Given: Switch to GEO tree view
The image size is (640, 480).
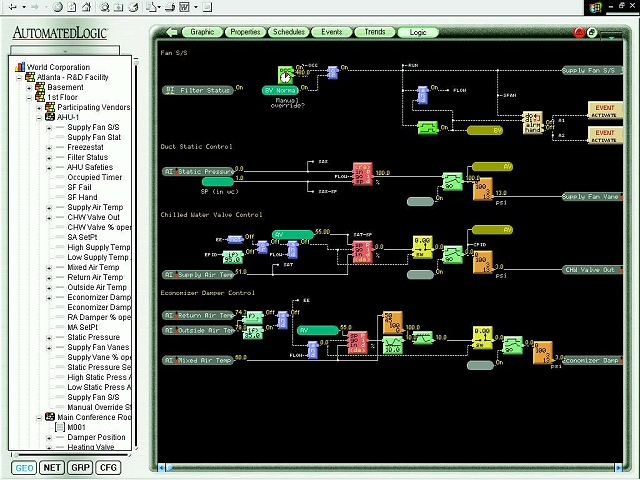Looking at the screenshot, I should 23,467.
